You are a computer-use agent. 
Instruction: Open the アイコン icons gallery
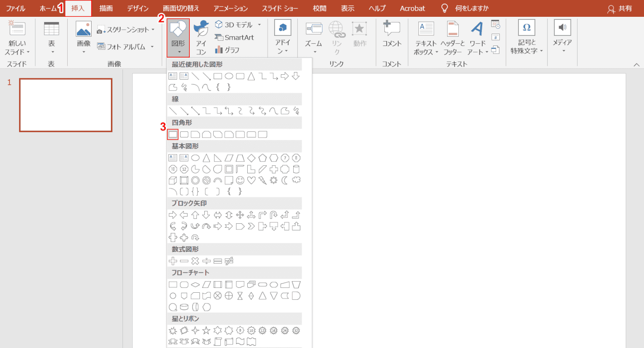pyautogui.click(x=201, y=37)
